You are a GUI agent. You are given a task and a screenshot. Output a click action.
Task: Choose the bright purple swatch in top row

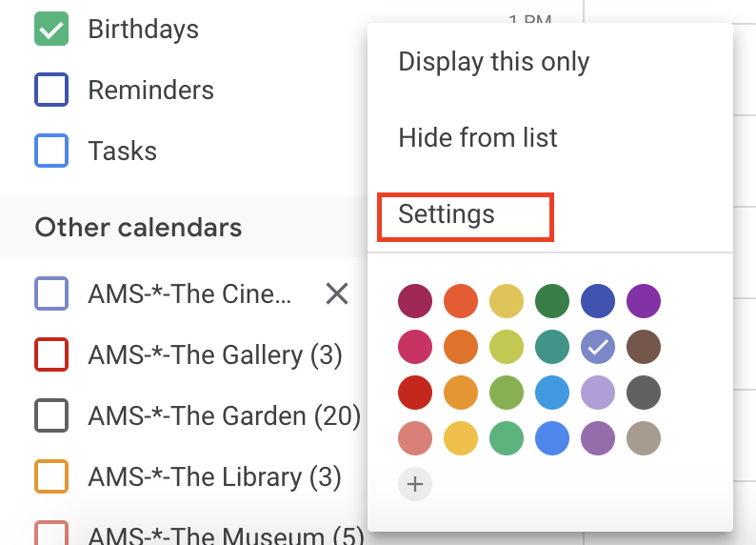643,301
